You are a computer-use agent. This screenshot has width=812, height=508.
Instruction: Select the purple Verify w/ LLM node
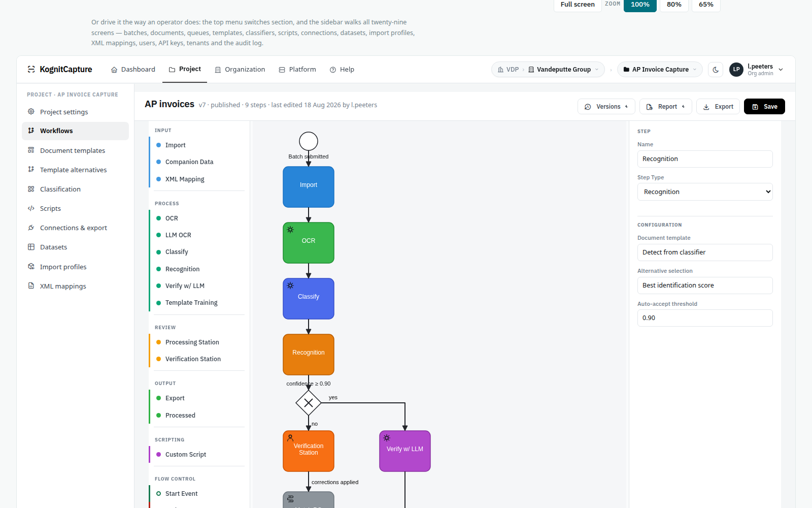[x=405, y=451]
